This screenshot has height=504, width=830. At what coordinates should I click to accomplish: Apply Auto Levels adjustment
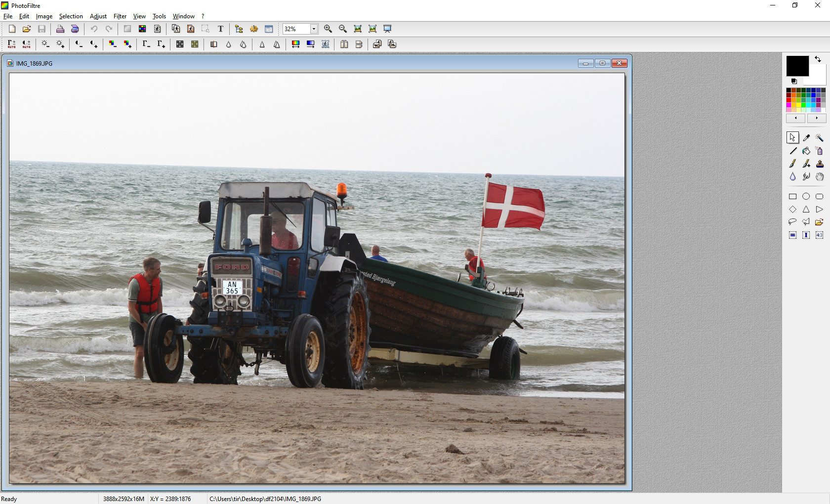(12, 44)
